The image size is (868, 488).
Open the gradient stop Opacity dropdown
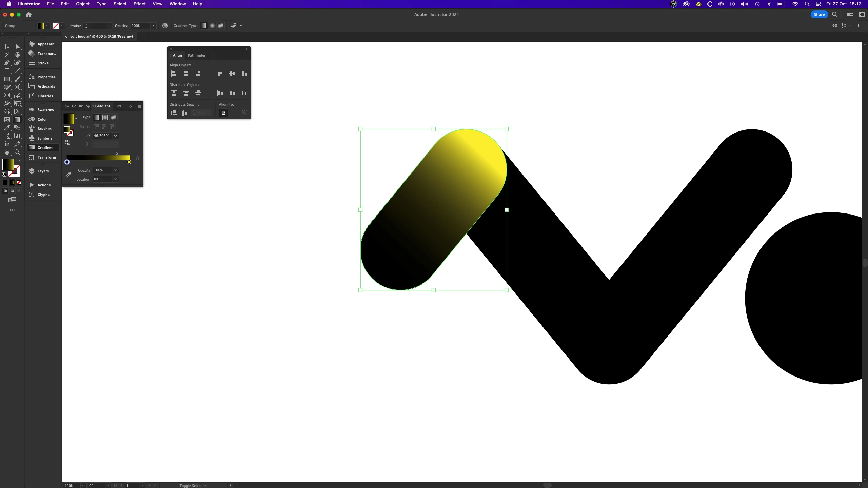[x=116, y=170]
